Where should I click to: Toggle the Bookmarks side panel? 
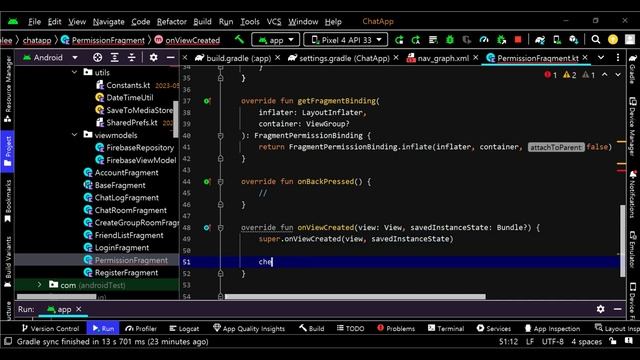(x=7, y=202)
